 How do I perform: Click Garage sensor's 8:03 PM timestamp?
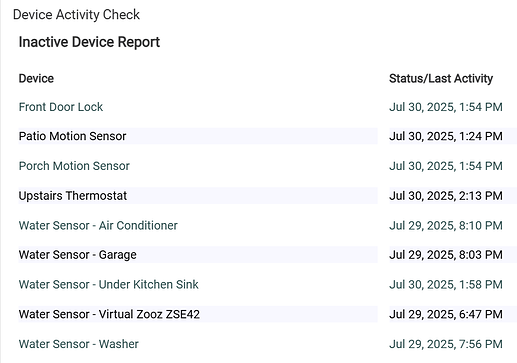point(446,255)
